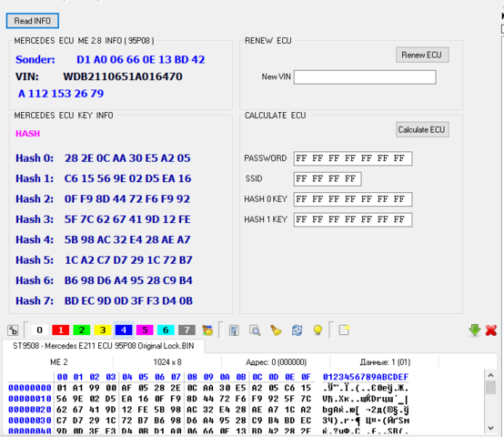Click the Calculate ECU button
The image size is (504, 437).
422,129
